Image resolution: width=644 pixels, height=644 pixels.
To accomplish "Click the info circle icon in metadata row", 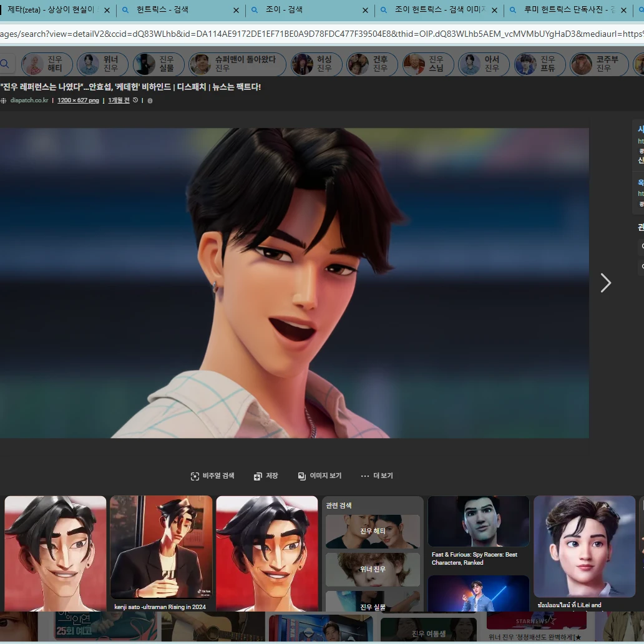I will coord(150,100).
